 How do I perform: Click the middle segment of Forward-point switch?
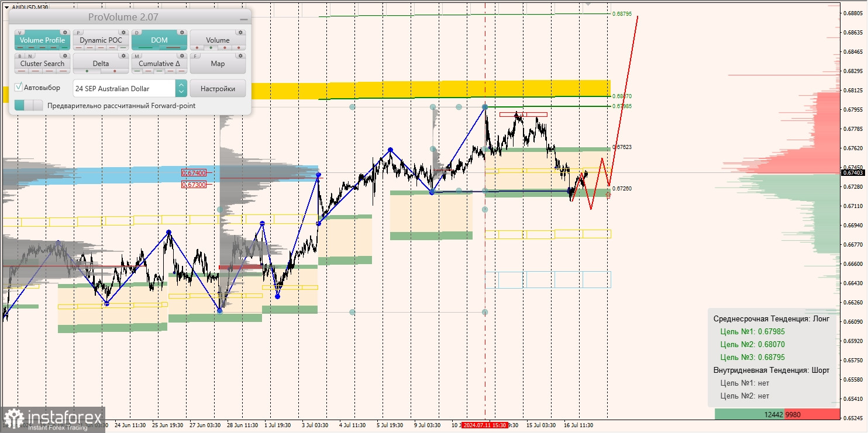click(x=29, y=105)
